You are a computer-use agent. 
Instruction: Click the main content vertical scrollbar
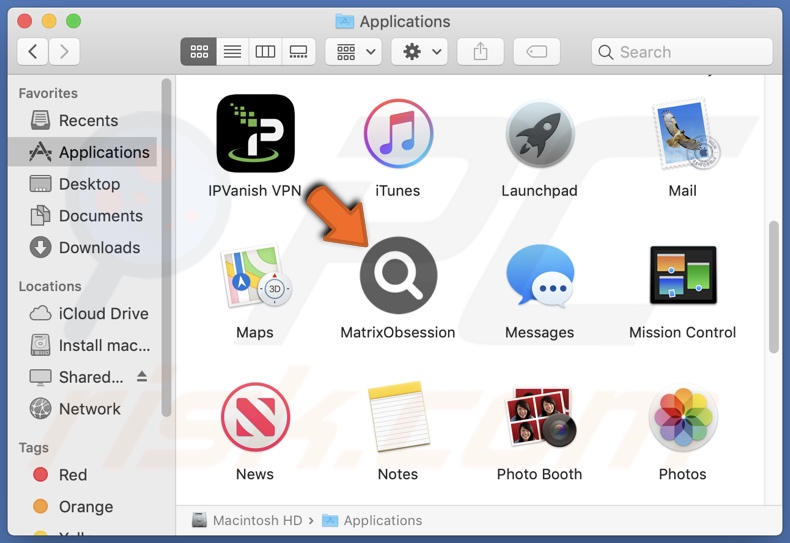(x=774, y=287)
